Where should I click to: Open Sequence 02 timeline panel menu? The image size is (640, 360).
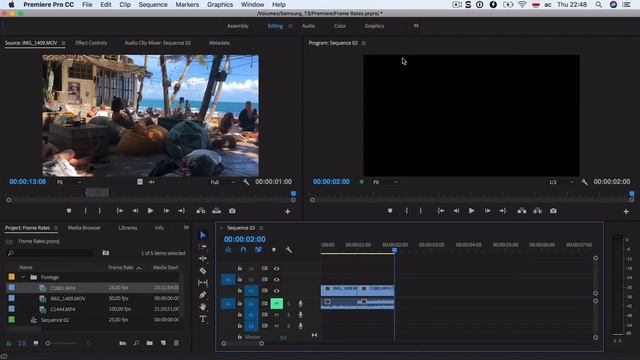[261, 228]
